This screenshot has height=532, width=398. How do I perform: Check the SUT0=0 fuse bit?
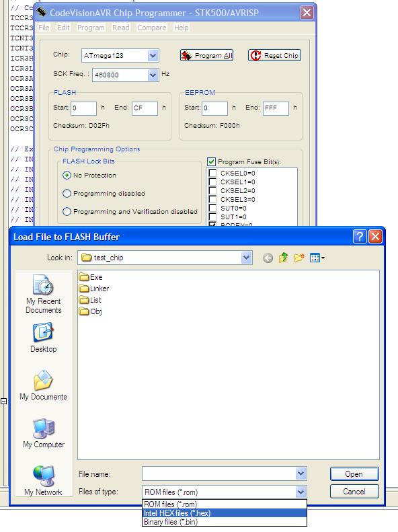pos(212,208)
